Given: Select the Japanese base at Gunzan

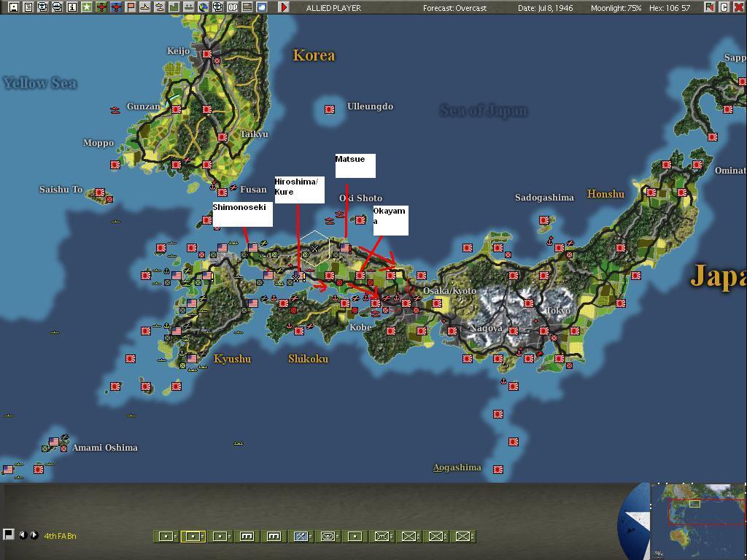Looking at the screenshot, I should (x=177, y=109).
